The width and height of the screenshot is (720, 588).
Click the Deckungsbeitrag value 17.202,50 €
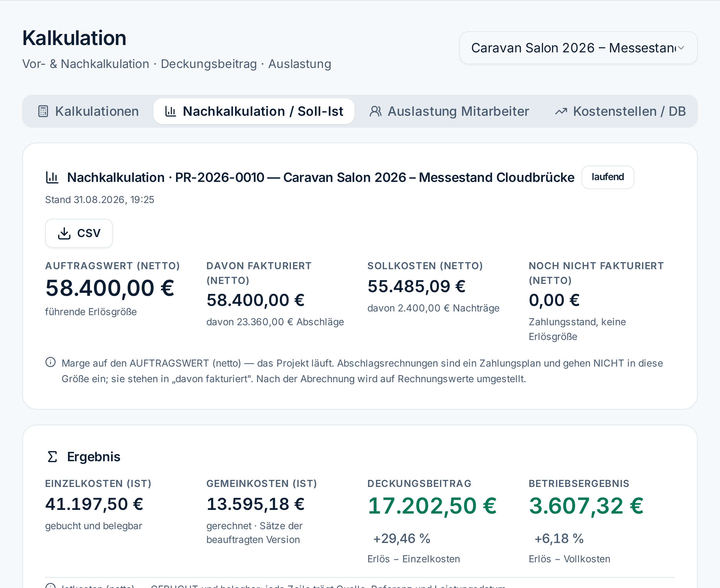432,506
